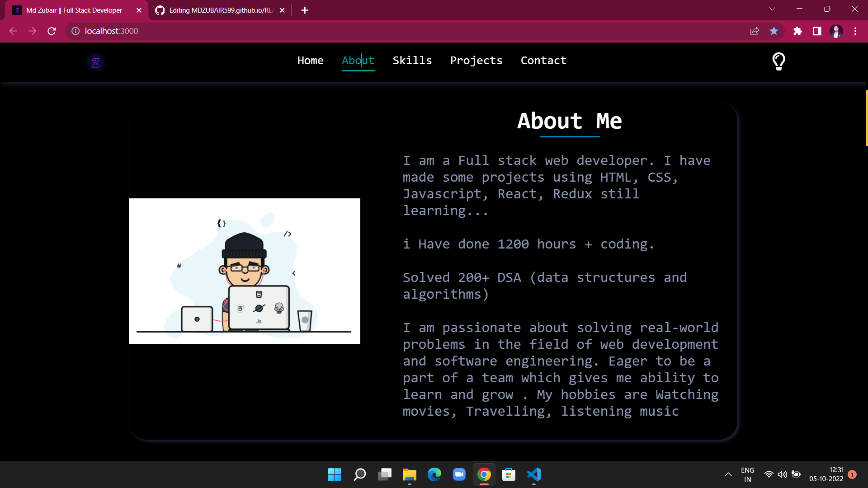Go to the Home nav link

click(x=310, y=61)
